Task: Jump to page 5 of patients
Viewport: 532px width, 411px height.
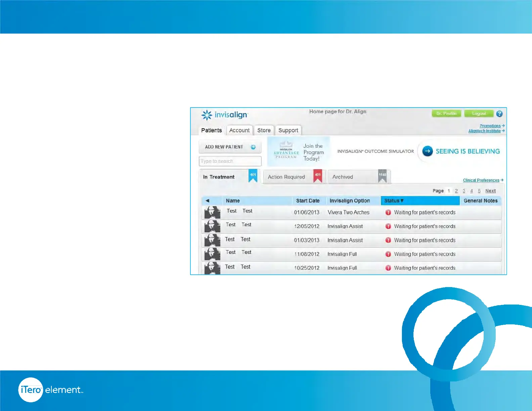Action: point(479,191)
